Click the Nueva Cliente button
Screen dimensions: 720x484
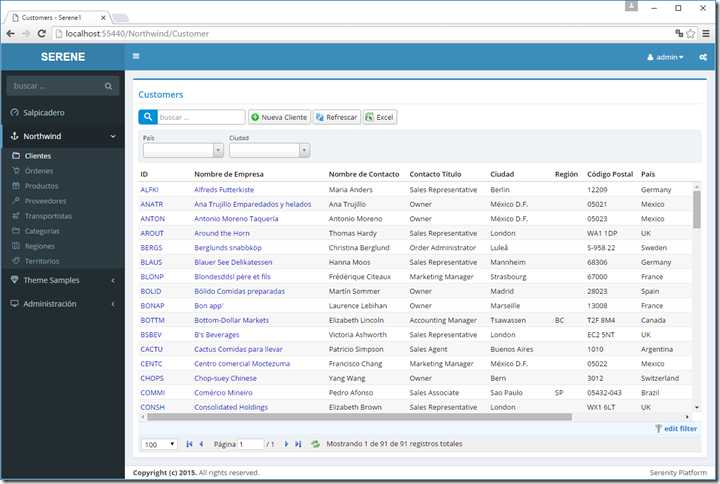(x=279, y=117)
